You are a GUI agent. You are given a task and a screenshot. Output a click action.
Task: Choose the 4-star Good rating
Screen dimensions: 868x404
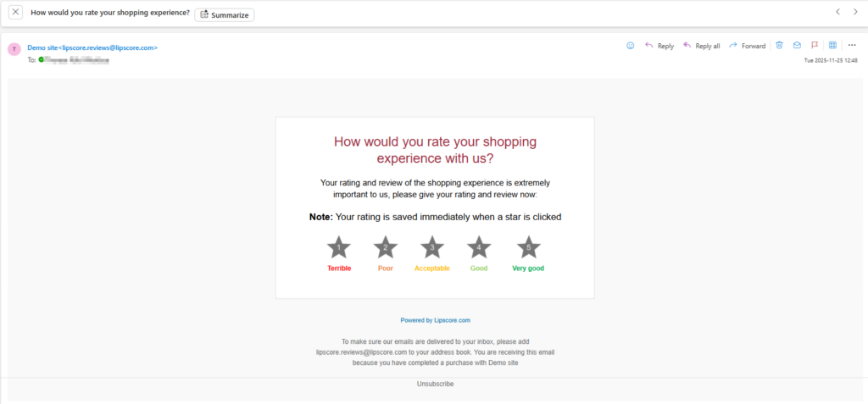(x=479, y=247)
